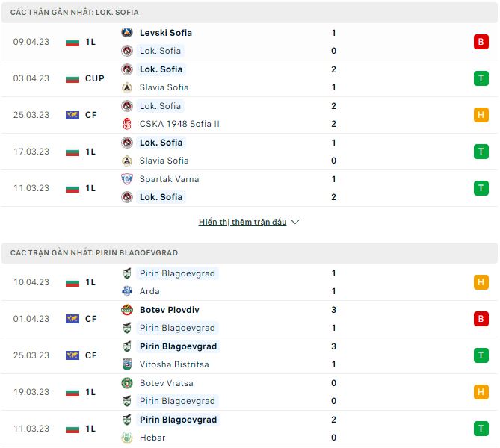Click the Spartak Varna team crest icon

click(x=127, y=179)
